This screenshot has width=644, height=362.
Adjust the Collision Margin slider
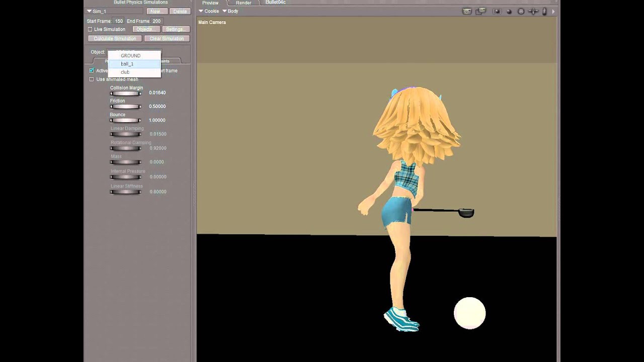(x=125, y=93)
